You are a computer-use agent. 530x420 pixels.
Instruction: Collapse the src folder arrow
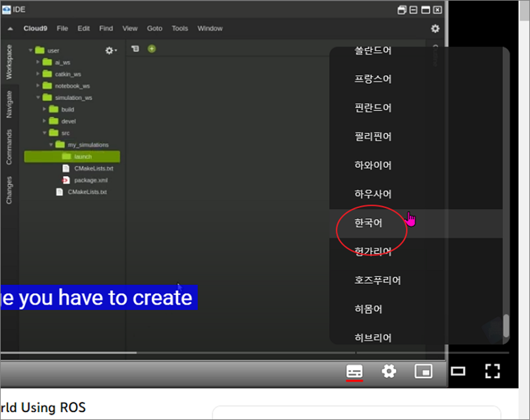pos(44,133)
